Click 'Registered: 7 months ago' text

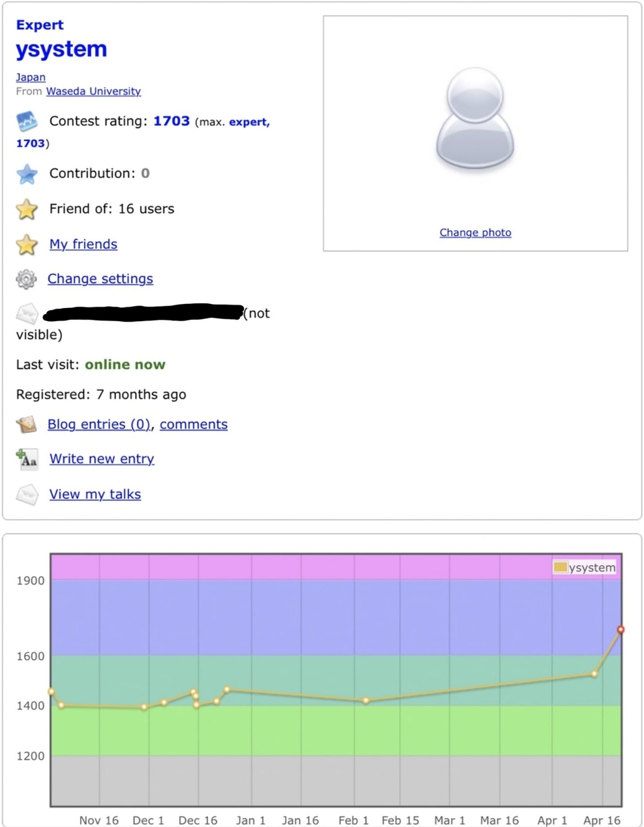click(101, 394)
